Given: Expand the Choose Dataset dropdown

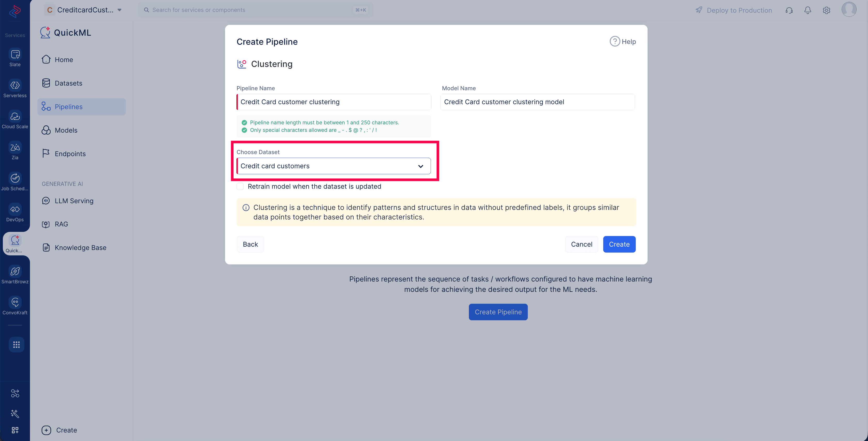Looking at the screenshot, I should (x=334, y=166).
